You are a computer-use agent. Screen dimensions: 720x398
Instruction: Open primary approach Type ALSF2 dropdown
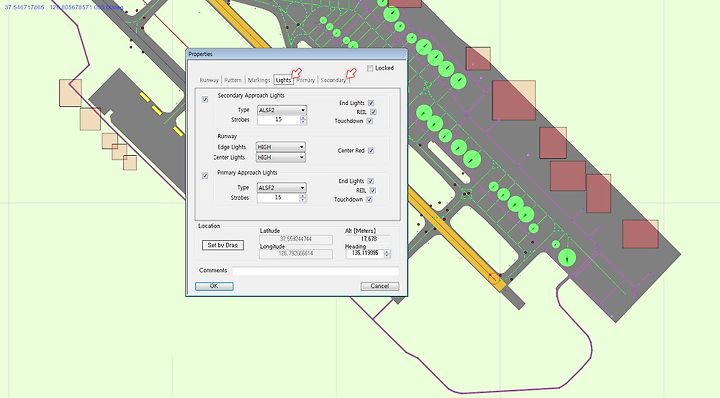(281, 188)
